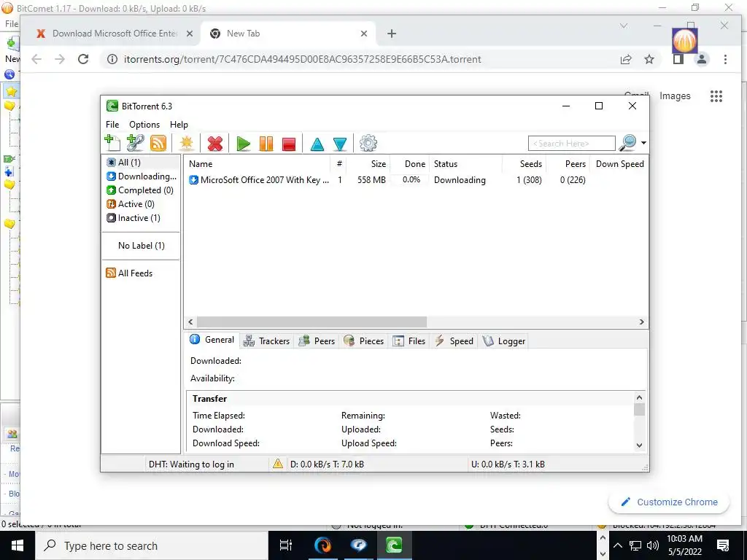Click the up arrow of the Transfer panel scrollbar
The image size is (747, 560).
coord(639,397)
